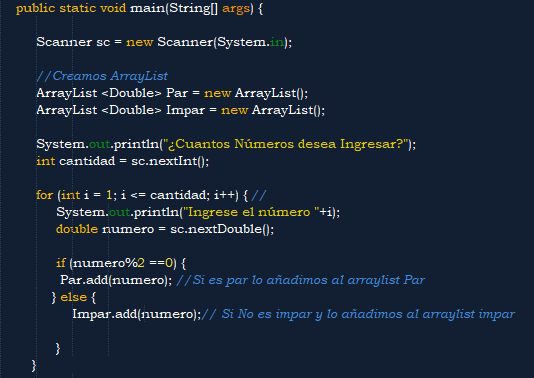The width and height of the screenshot is (534, 378).
Task: Click the 'for (int i = 1; i <= cantidad' loop header
Action: click(142, 195)
